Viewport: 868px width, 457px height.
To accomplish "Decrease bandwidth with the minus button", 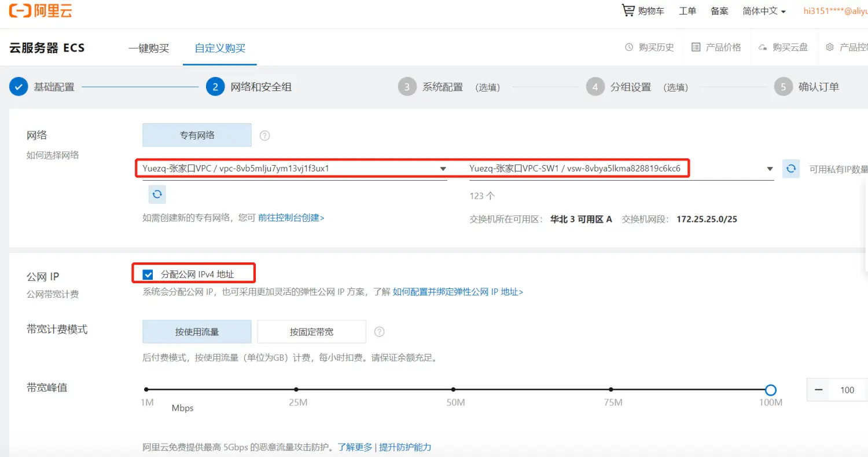I will click(x=818, y=390).
